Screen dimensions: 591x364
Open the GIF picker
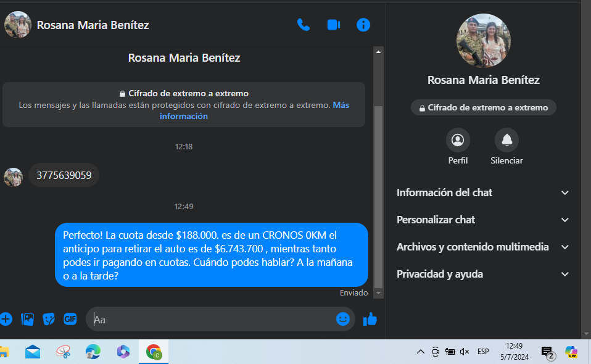pyautogui.click(x=70, y=319)
